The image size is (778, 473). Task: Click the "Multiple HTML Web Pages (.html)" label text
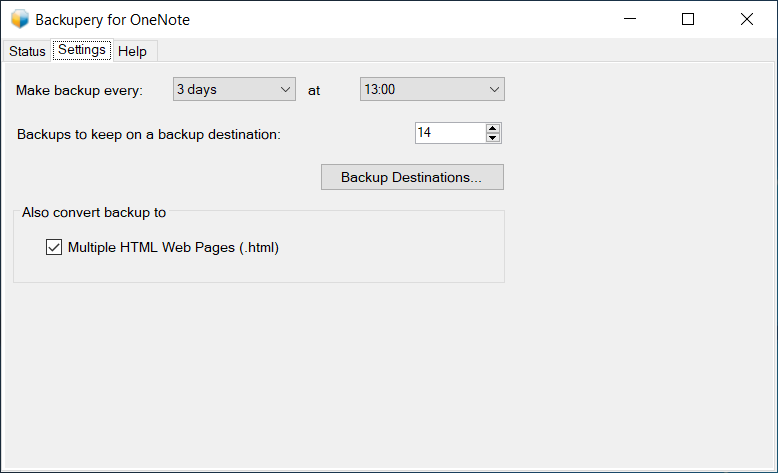(x=173, y=247)
